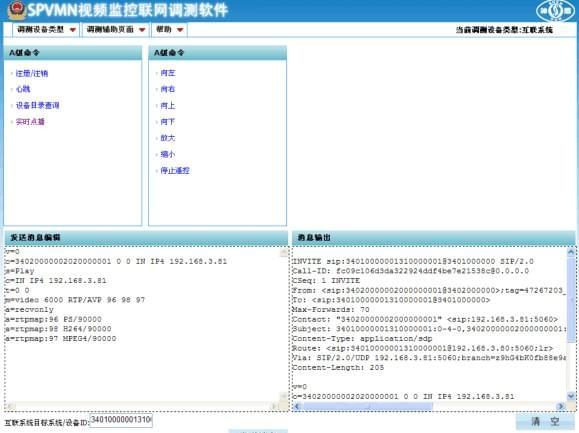This screenshot has height=433, width=579.
Task: Open the 帮助 dropdown menu
Action: click(x=169, y=30)
